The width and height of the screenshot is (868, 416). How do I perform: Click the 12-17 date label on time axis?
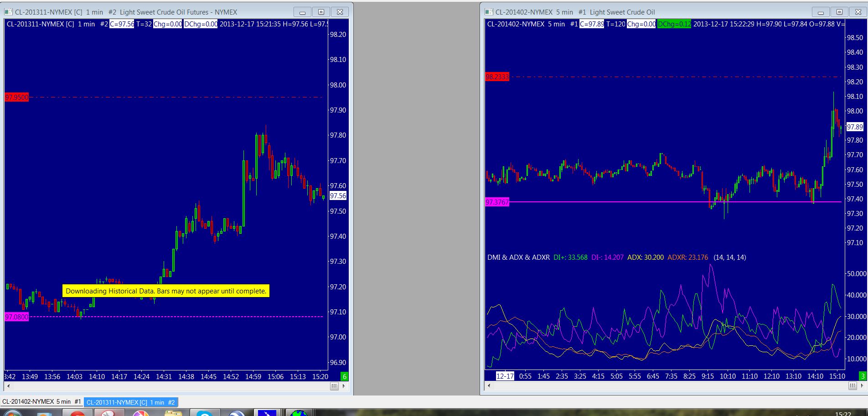click(505, 376)
